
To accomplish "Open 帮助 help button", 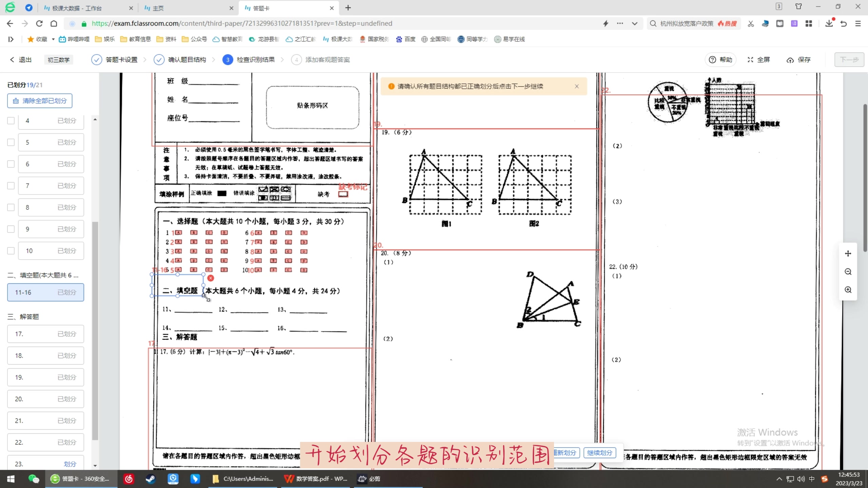I will point(721,60).
